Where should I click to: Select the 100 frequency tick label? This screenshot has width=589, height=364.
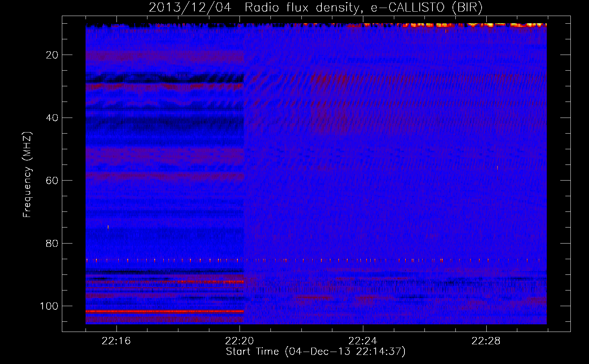pyautogui.click(x=49, y=306)
